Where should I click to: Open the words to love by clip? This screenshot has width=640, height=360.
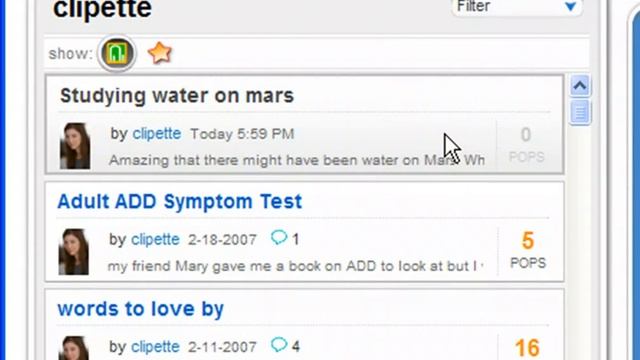click(x=140, y=309)
